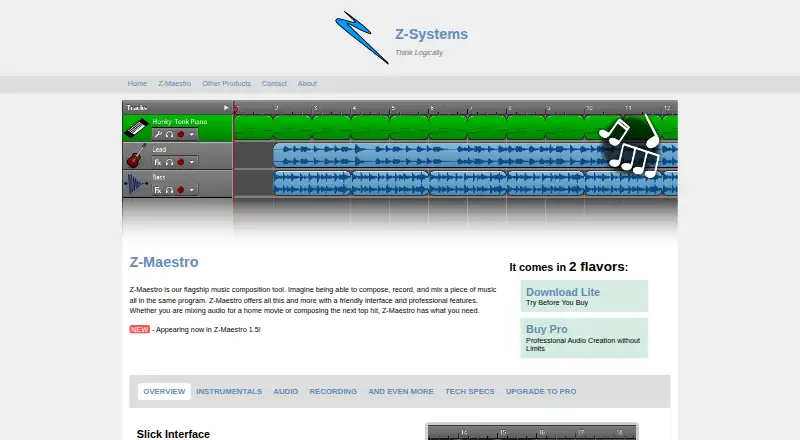The height and width of the screenshot is (440, 800).
Task: Toggle headphones monitor on Lead track
Action: [x=169, y=162]
